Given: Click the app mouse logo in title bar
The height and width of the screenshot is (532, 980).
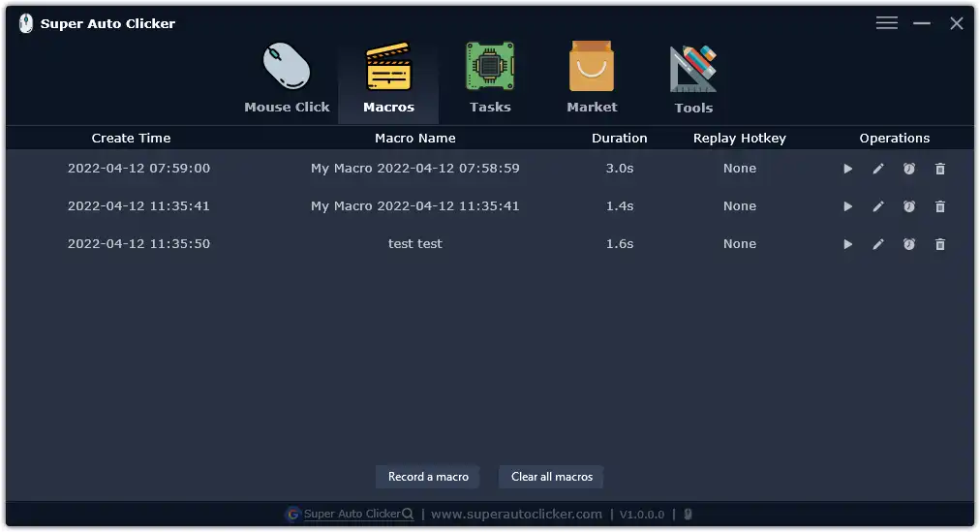Looking at the screenshot, I should (x=25, y=24).
